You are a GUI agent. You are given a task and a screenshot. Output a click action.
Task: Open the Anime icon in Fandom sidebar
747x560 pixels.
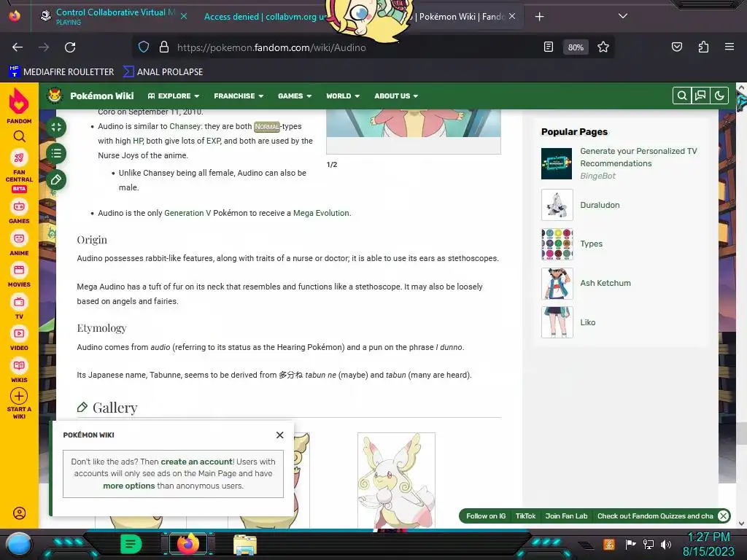pos(19,238)
